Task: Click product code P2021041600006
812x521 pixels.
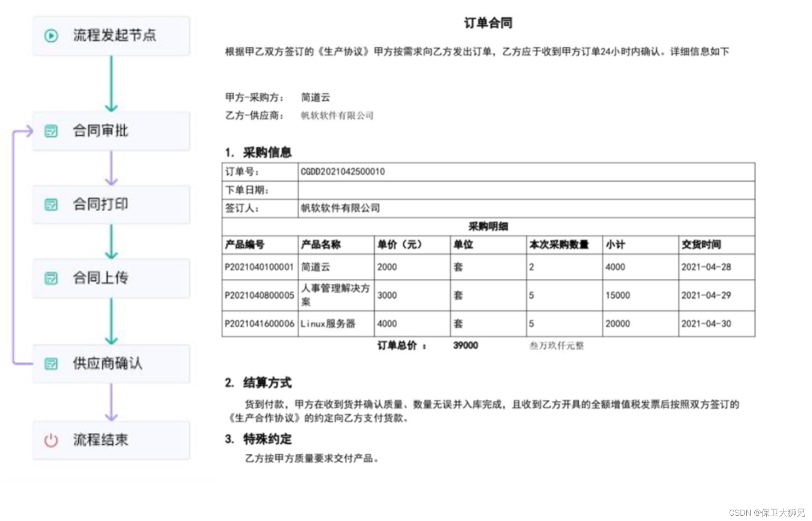Action: [x=259, y=324]
